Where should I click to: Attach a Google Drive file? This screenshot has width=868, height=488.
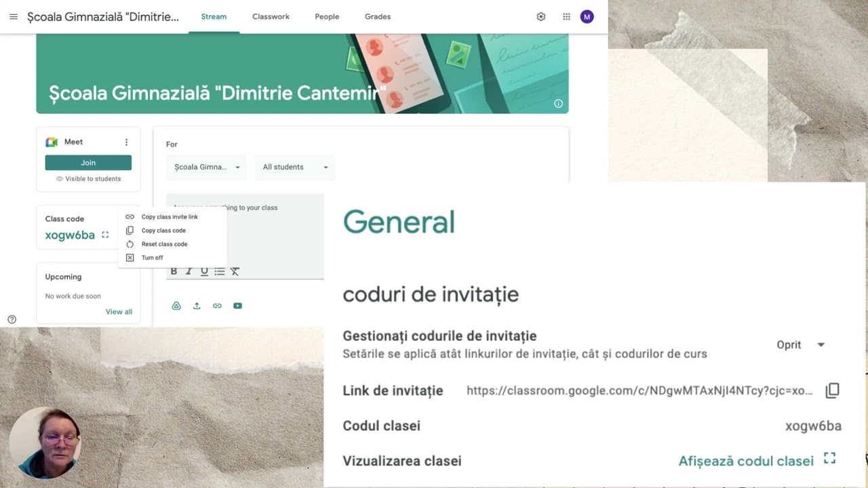176,306
